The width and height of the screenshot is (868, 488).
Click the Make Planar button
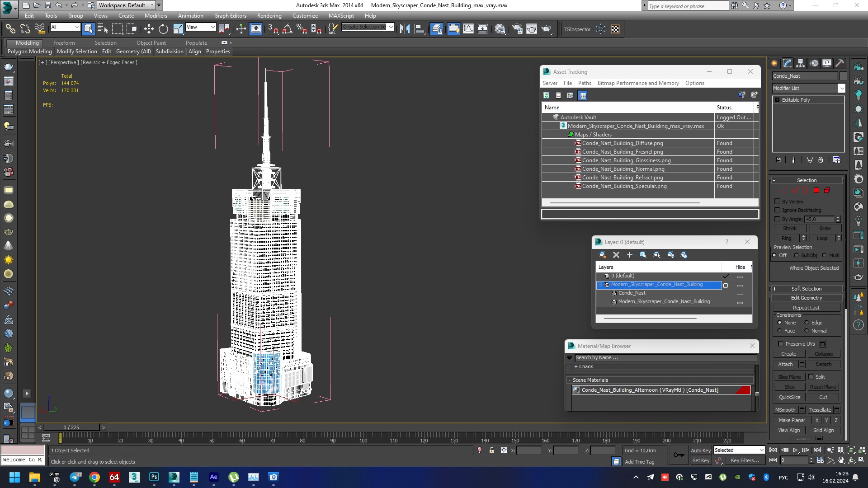click(x=792, y=420)
